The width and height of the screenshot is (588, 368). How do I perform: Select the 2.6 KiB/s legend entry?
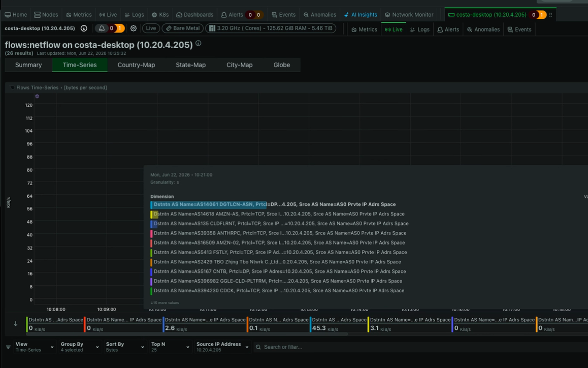[204, 324]
